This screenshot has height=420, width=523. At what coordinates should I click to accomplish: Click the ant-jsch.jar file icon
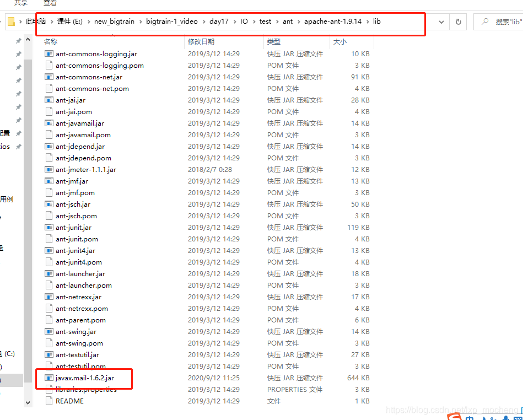pyautogui.click(x=49, y=204)
